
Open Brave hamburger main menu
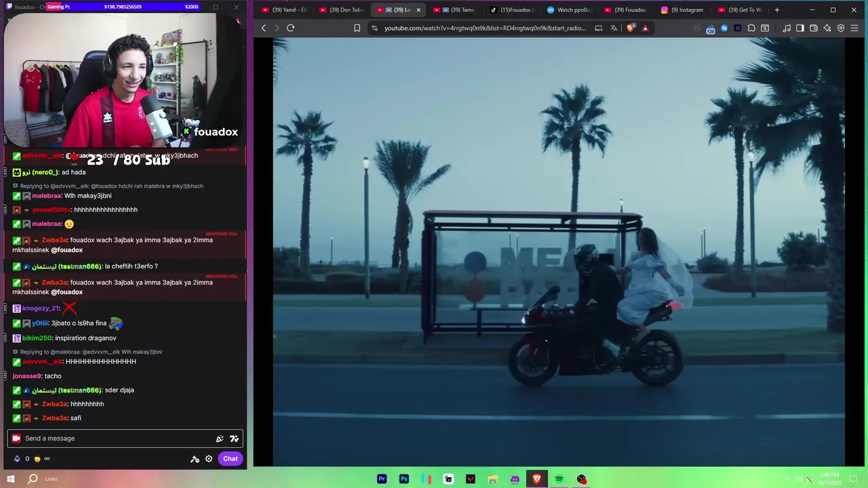point(854,28)
